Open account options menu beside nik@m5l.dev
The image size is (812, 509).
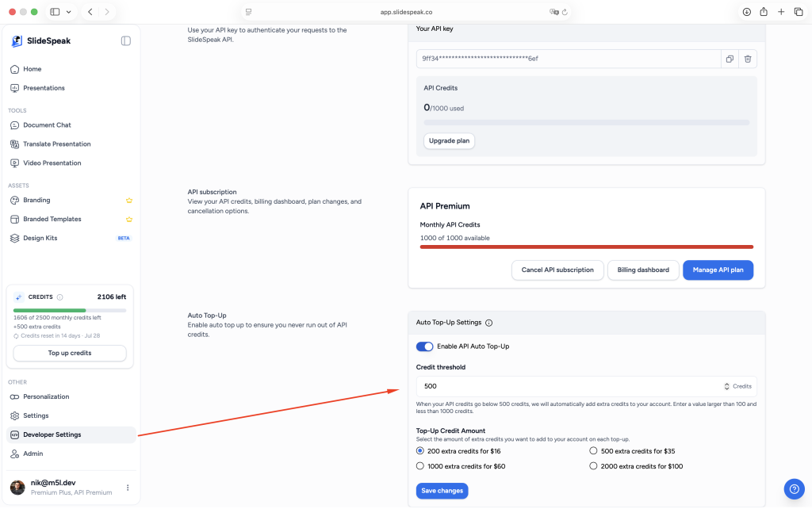tap(128, 488)
